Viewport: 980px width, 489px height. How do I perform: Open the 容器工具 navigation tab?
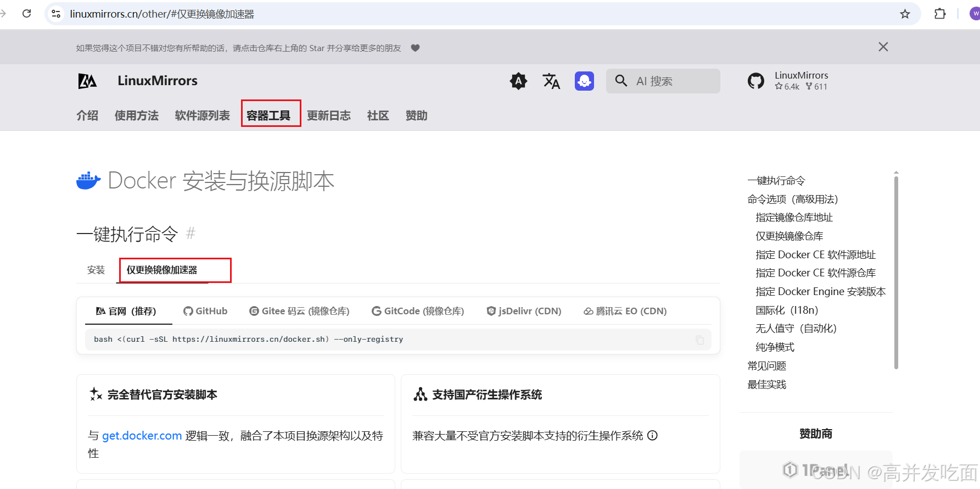tap(268, 115)
